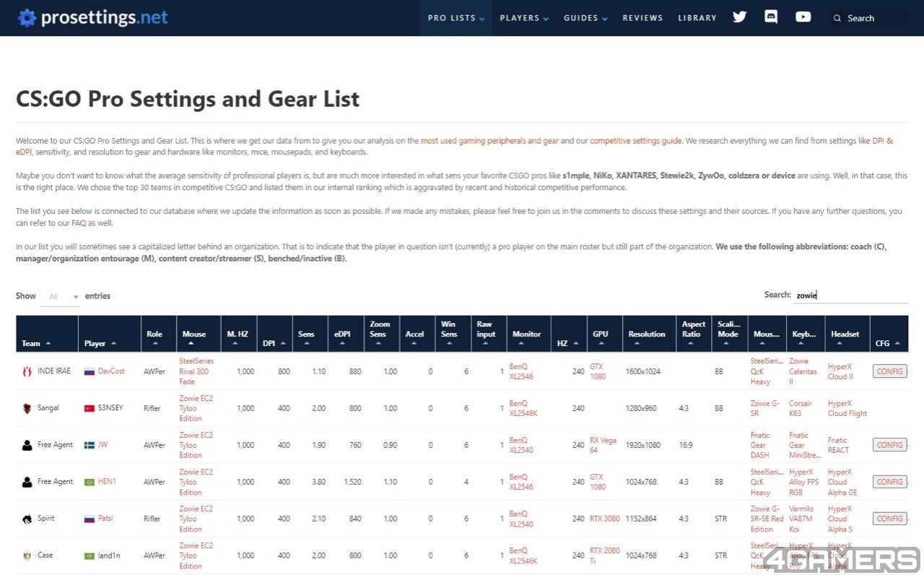
Task: Sort table by Sens column
Action: pos(310,334)
